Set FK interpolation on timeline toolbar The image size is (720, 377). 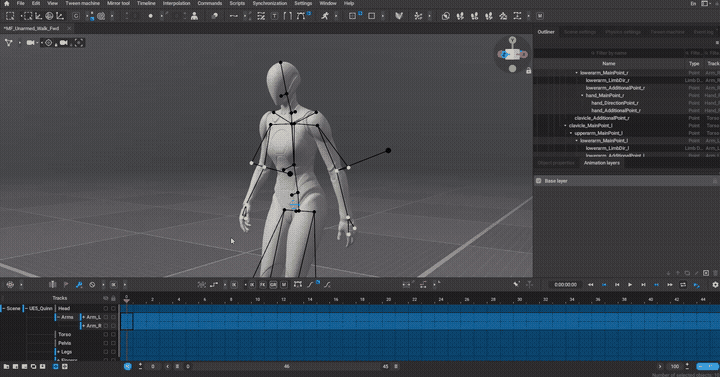pos(263,285)
